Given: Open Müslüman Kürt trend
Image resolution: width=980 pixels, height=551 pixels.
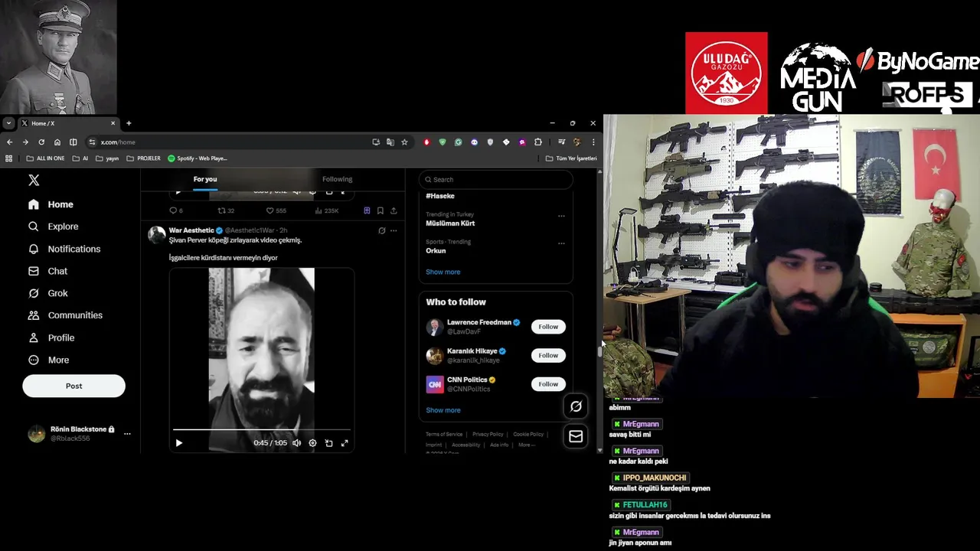Looking at the screenshot, I should pos(450,223).
